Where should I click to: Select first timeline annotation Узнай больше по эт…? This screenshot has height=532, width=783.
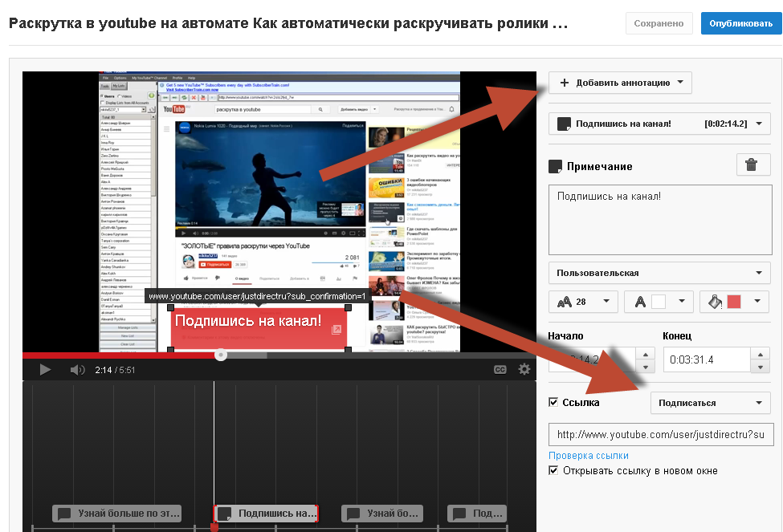click(x=117, y=513)
